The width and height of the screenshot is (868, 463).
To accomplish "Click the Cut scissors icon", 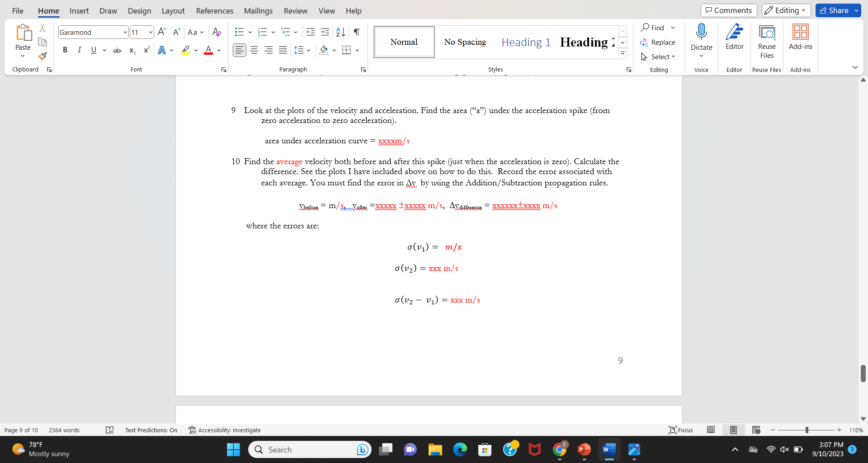I will tap(42, 28).
